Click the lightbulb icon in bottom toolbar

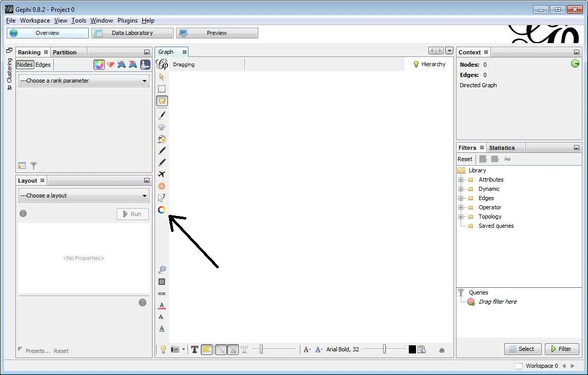(163, 349)
